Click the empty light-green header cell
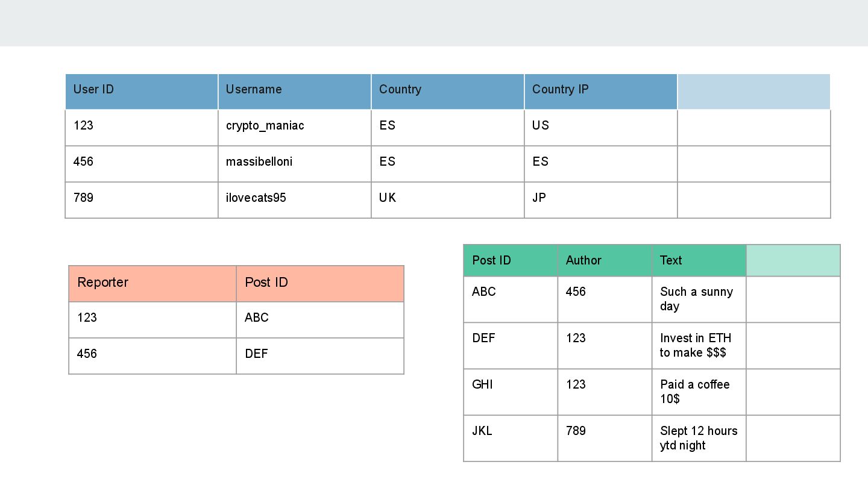868x488 pixels. (793, 261)
